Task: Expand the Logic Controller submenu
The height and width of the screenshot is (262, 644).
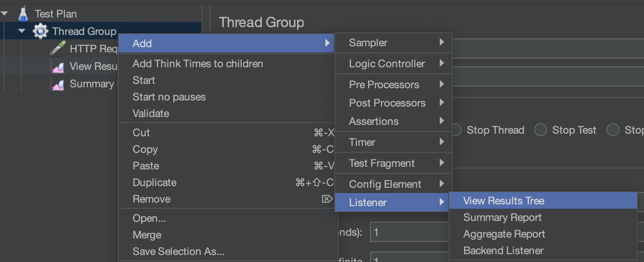Action: click(394, 64)
